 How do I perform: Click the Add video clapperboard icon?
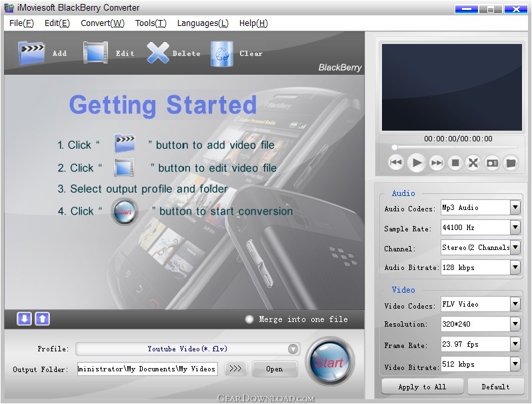[31, 53]
